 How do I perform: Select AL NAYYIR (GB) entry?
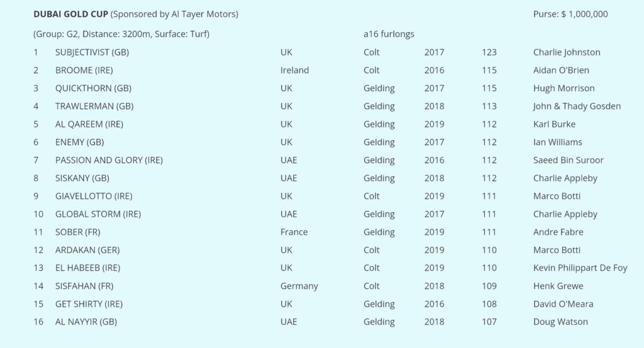coord(86,322)
